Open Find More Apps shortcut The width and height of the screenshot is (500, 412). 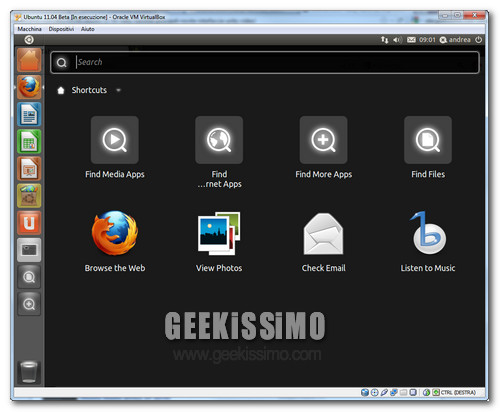(x=323, y=147)
